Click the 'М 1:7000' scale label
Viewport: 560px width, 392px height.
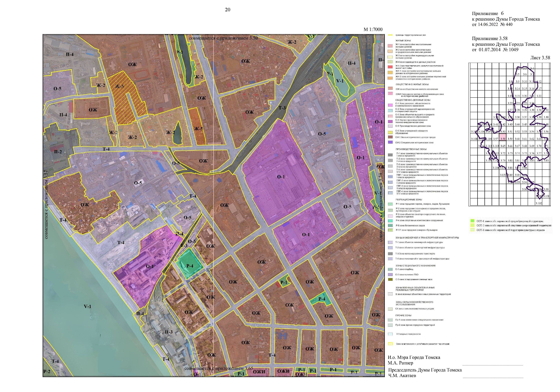(x=373, y=29)
